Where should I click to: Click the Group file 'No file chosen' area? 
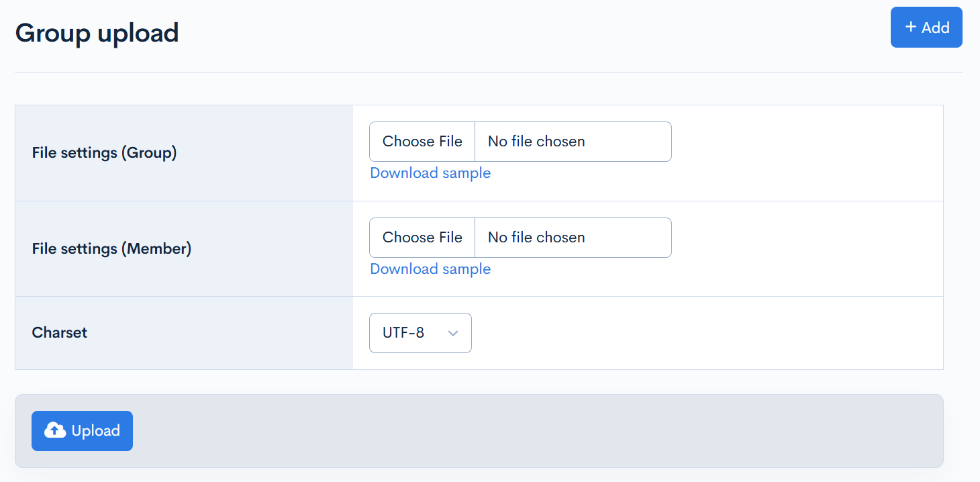(536, 141)
